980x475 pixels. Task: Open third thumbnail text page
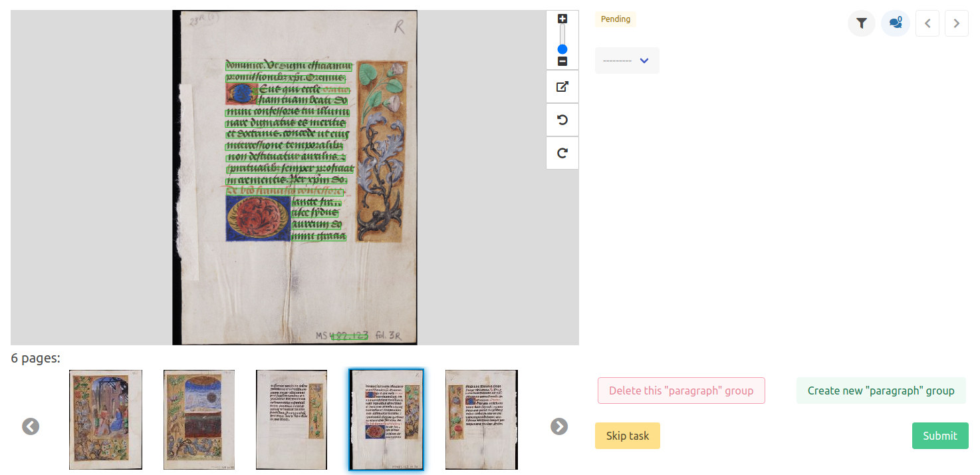point(292,420)
